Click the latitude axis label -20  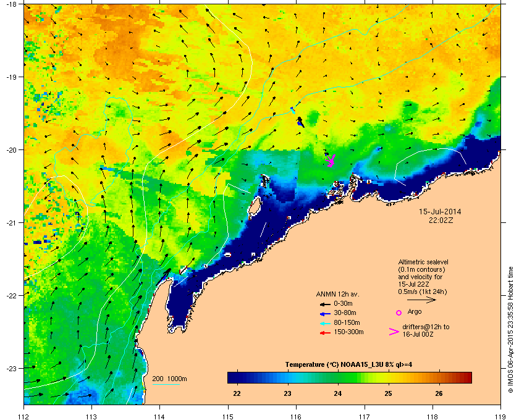tap(11, 150)
